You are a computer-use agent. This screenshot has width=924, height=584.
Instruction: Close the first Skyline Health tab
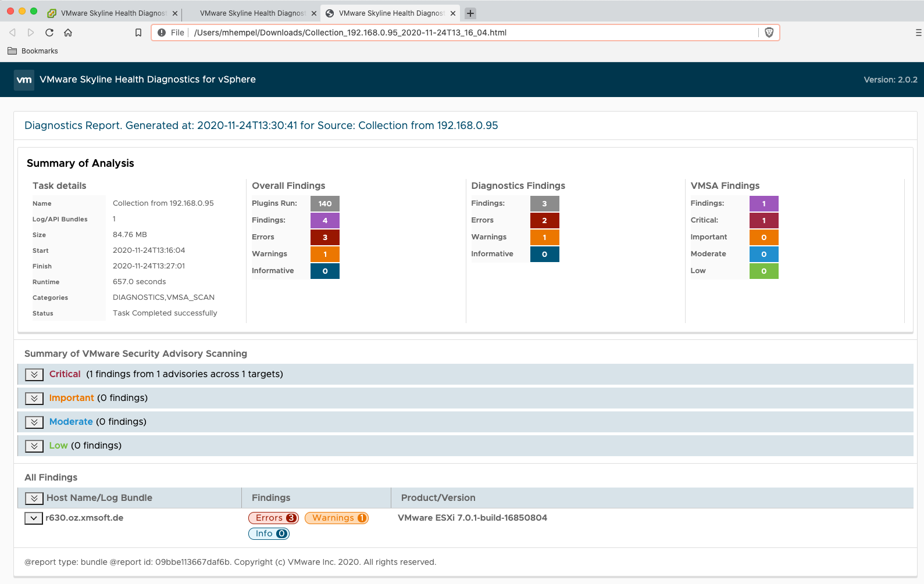click(175, 13)
